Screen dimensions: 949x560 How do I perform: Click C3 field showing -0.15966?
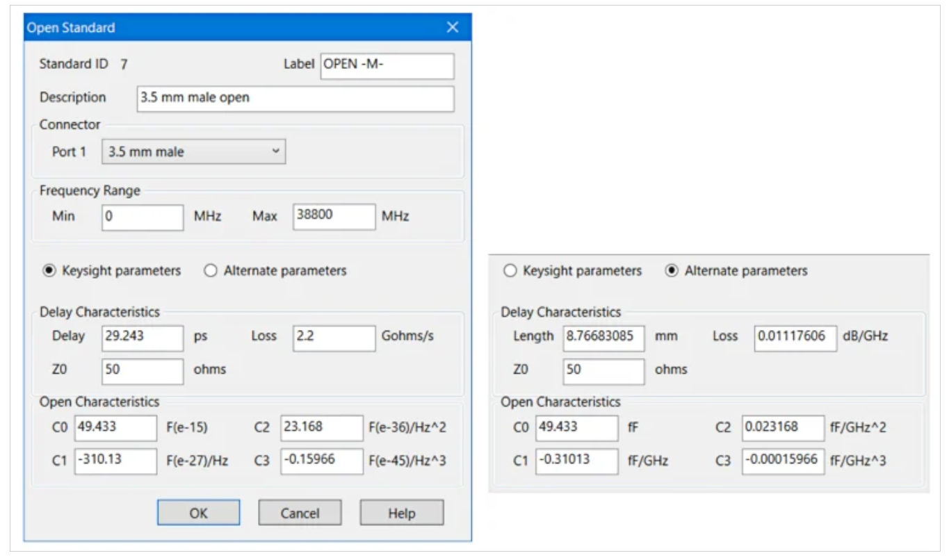click(322, 461)
